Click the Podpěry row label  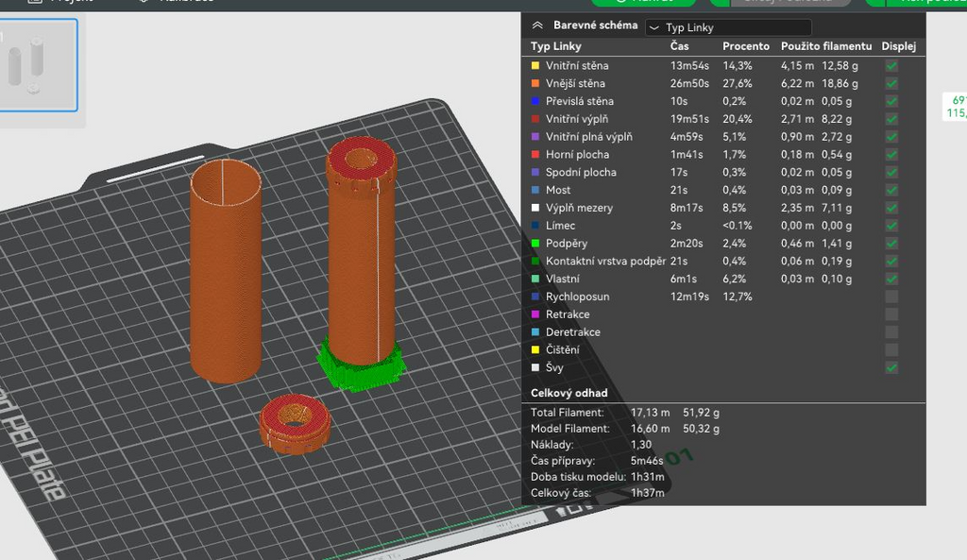[x=567, y=244]
